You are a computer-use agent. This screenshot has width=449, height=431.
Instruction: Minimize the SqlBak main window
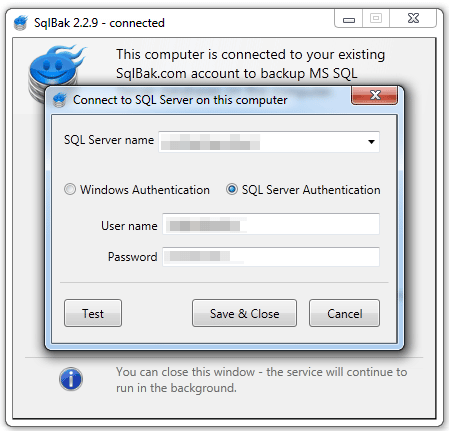[349, 19]
